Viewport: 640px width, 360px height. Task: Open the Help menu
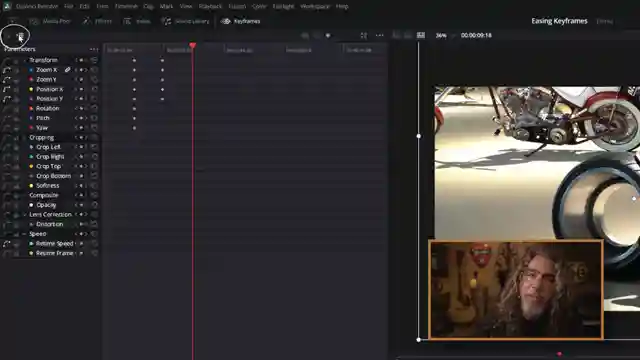[x=342, y=7]
